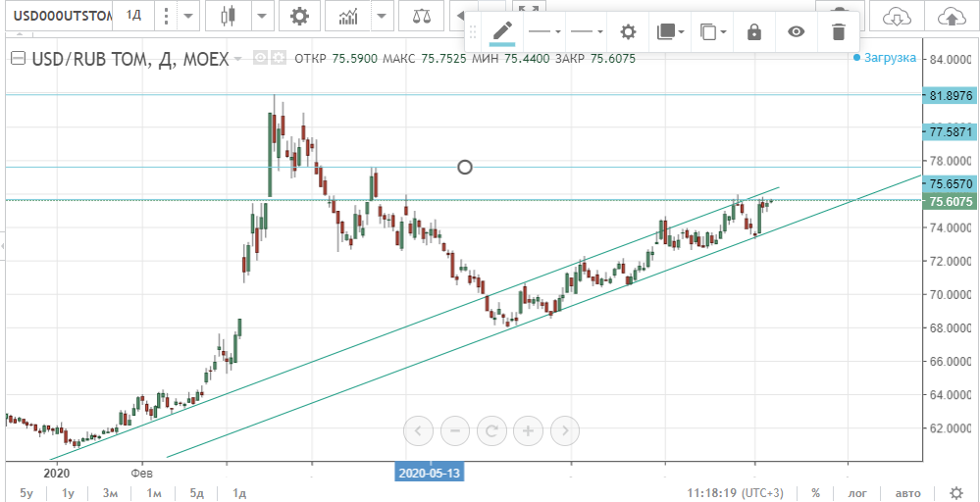Click the horizontal line anchor circle

[x=464, y=167]
